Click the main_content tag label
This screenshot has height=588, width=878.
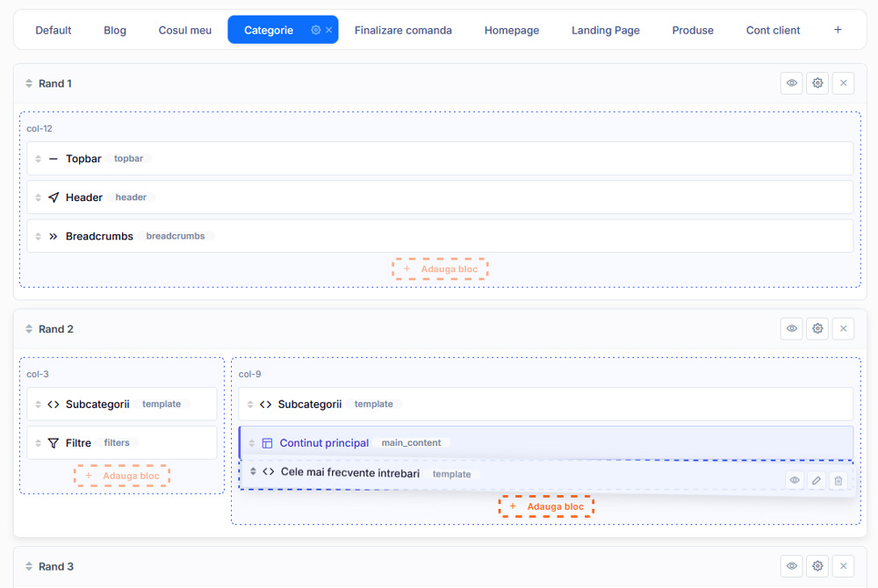(412, 442)
